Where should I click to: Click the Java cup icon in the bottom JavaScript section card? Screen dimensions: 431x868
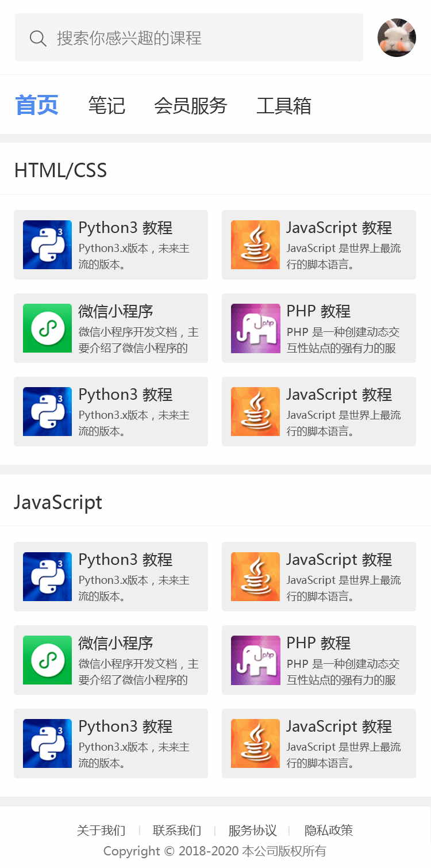tap(255, 743)
